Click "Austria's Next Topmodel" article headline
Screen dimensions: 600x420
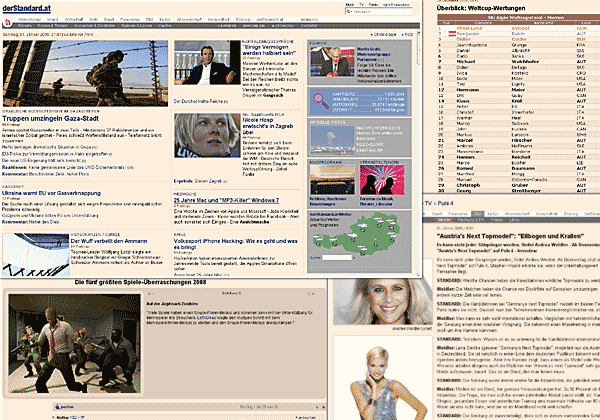[510, 236]
